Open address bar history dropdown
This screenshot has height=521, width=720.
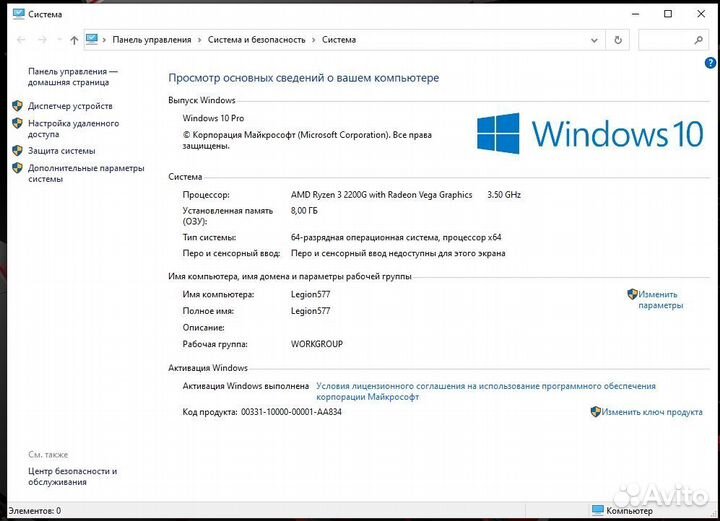594,40
